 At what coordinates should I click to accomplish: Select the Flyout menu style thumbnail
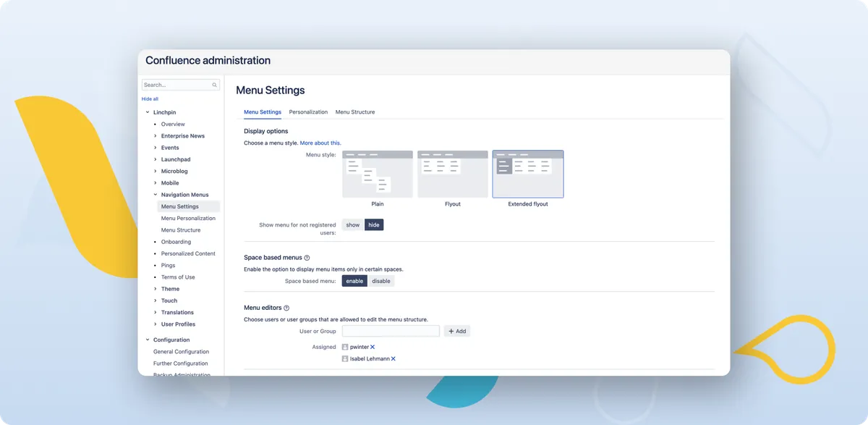tap(453, 174)
